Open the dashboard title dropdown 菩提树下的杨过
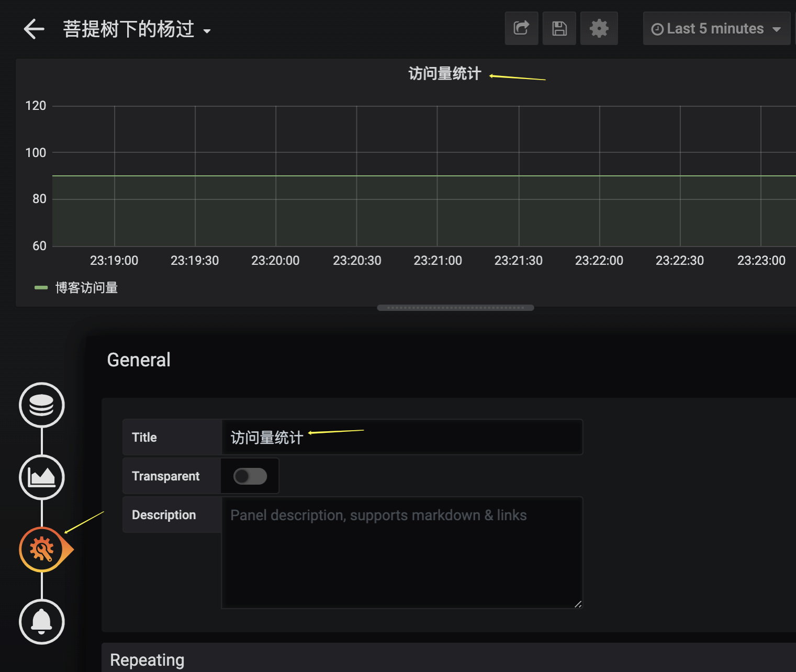The height and width of the screenshot is (672, 796). [137, 29]
